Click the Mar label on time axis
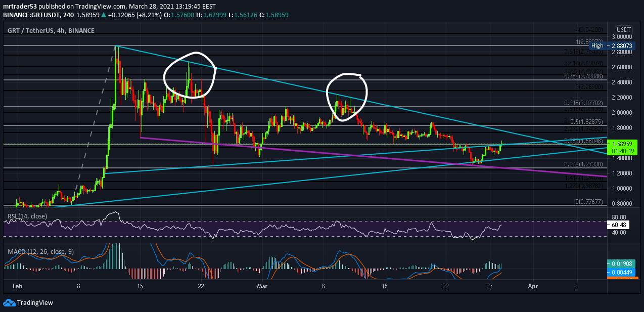 [262, 286]
